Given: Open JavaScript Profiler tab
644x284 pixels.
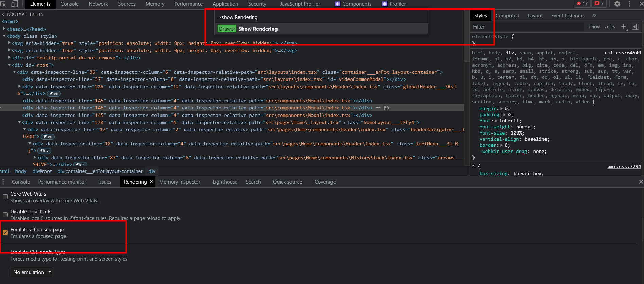Looking at the screenshot, I should click(x=300, y=4).
